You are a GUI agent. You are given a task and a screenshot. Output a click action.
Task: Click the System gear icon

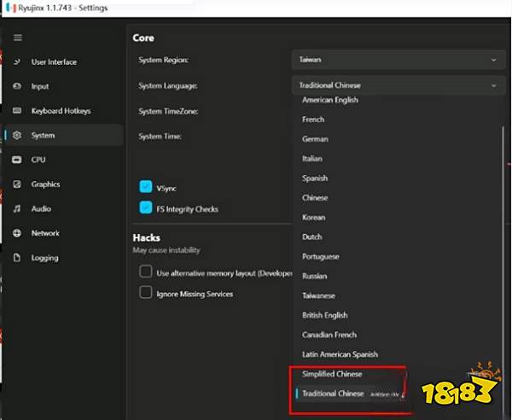pyautogui.click(x=17, y=136)
